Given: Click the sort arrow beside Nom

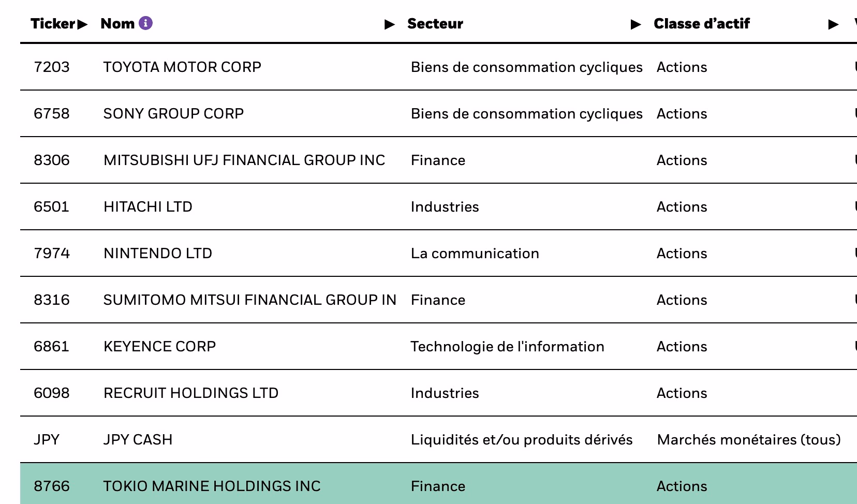Looking at the screenshot, I should point(388,24).
